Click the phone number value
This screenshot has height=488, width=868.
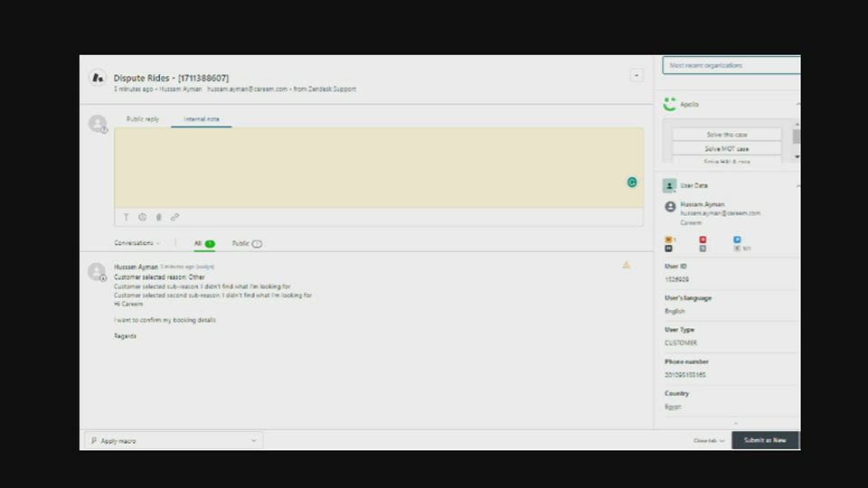(684, 374)
